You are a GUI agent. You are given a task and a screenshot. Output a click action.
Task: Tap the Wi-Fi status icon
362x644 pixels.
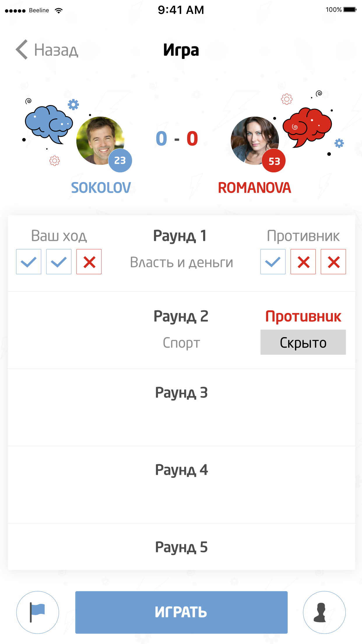point(59,10)
